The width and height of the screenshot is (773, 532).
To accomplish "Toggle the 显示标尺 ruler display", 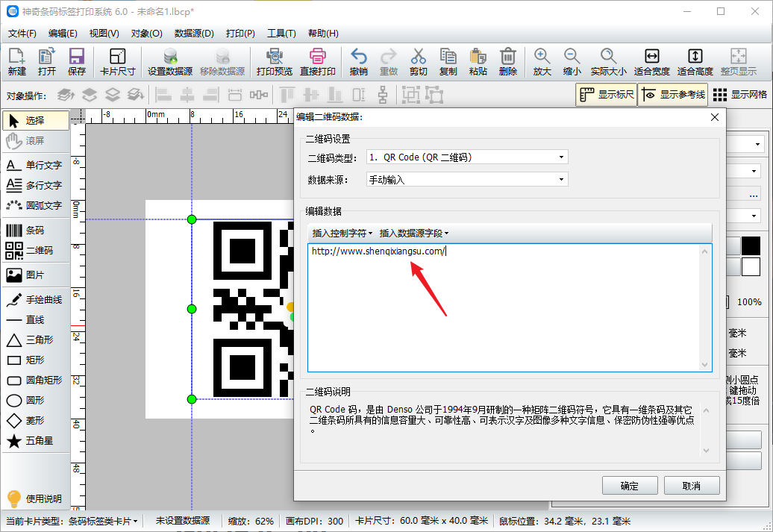I will (607, 95).
